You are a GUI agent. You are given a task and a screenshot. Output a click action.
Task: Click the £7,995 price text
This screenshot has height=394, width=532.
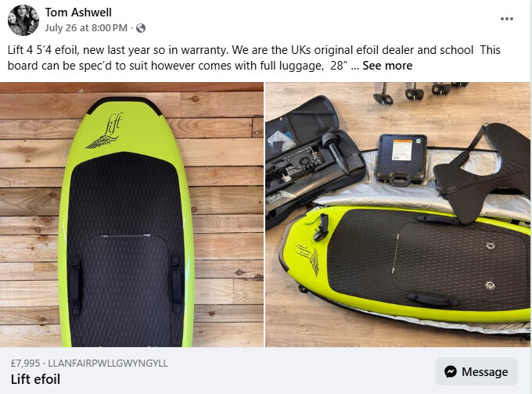tap(26, 364)
